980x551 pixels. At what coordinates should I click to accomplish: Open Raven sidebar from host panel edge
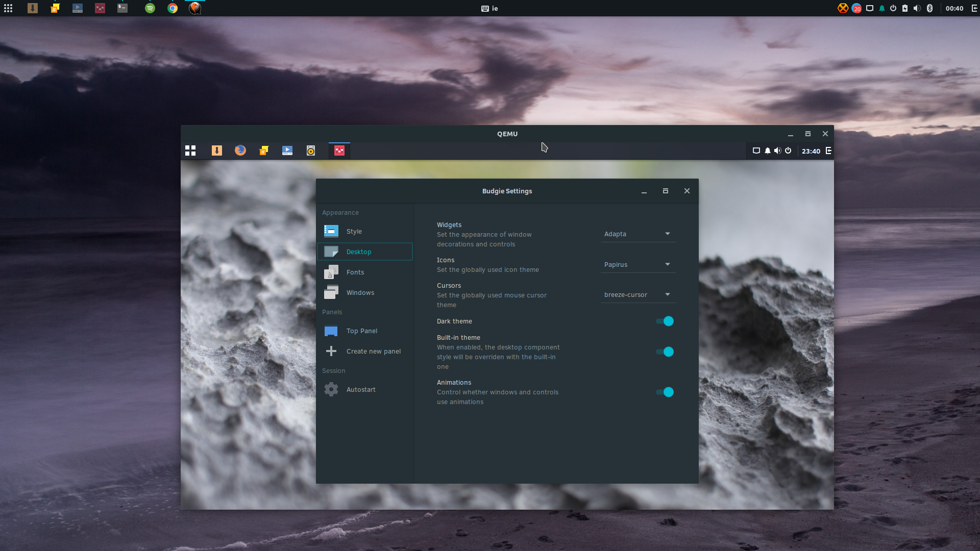[x=974, y=8]
